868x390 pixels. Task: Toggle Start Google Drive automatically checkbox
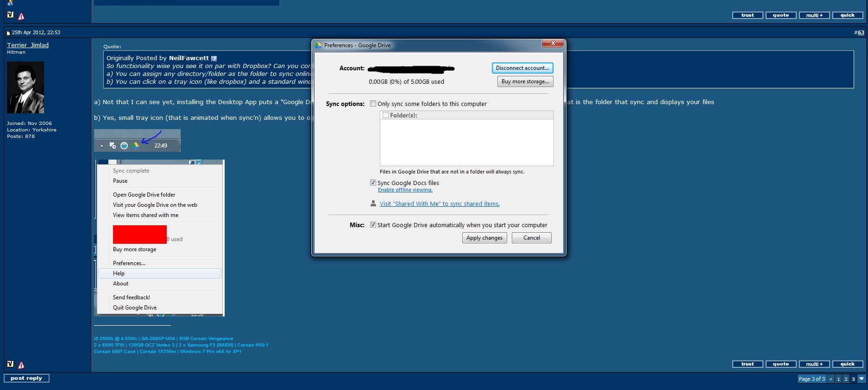coord(373,225)
